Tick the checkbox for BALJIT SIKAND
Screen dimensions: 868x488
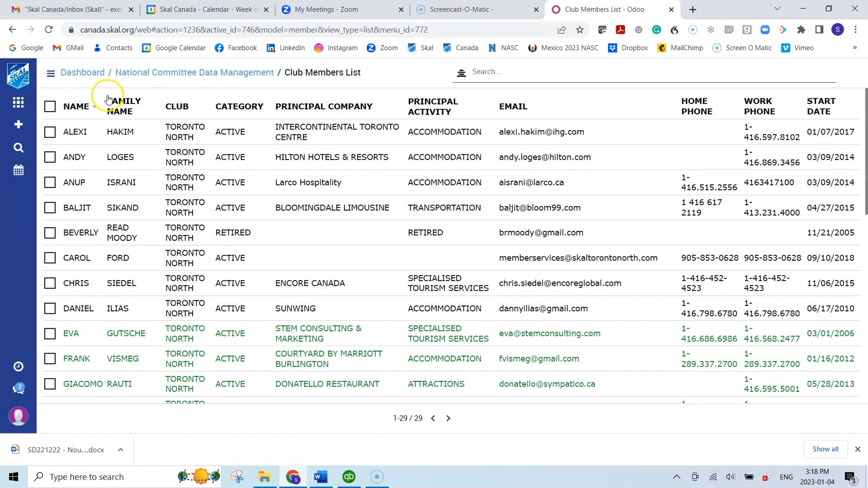(50, 207)
